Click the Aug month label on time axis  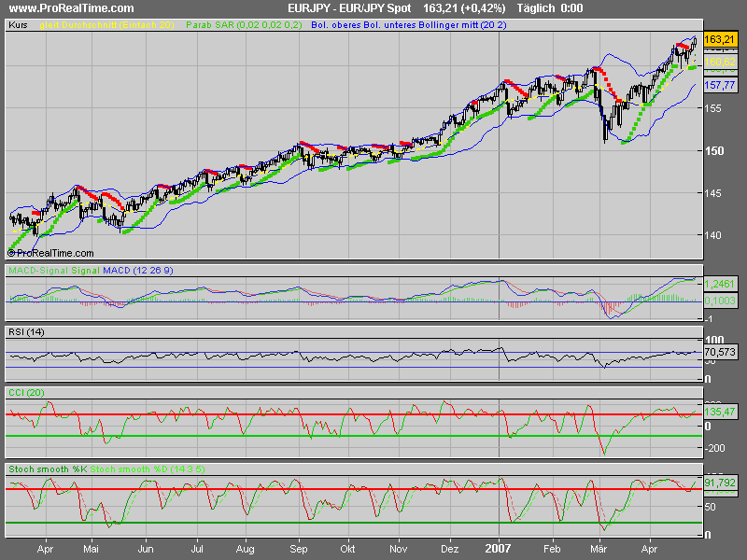[x=246, y=549]
